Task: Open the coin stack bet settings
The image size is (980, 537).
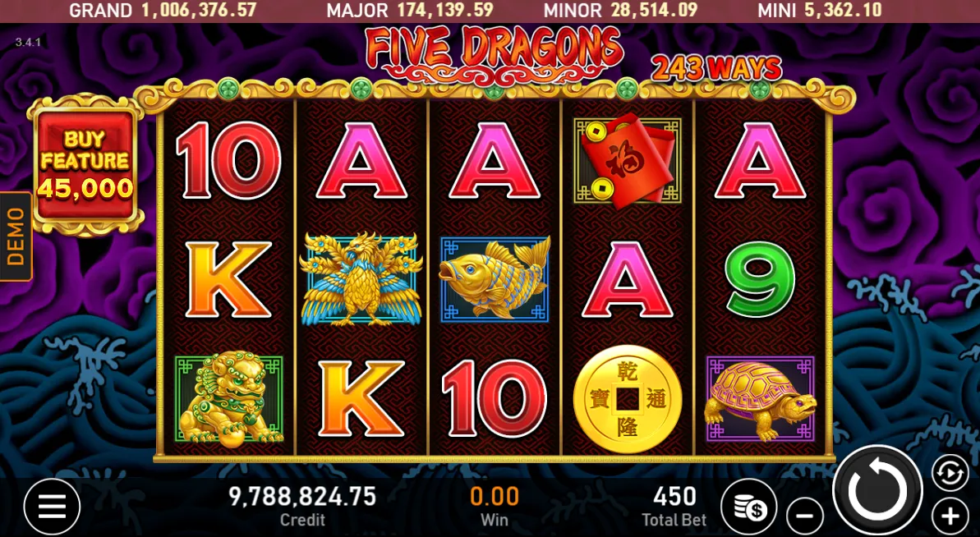Action: pyautogui.click(x=748, y=507)
